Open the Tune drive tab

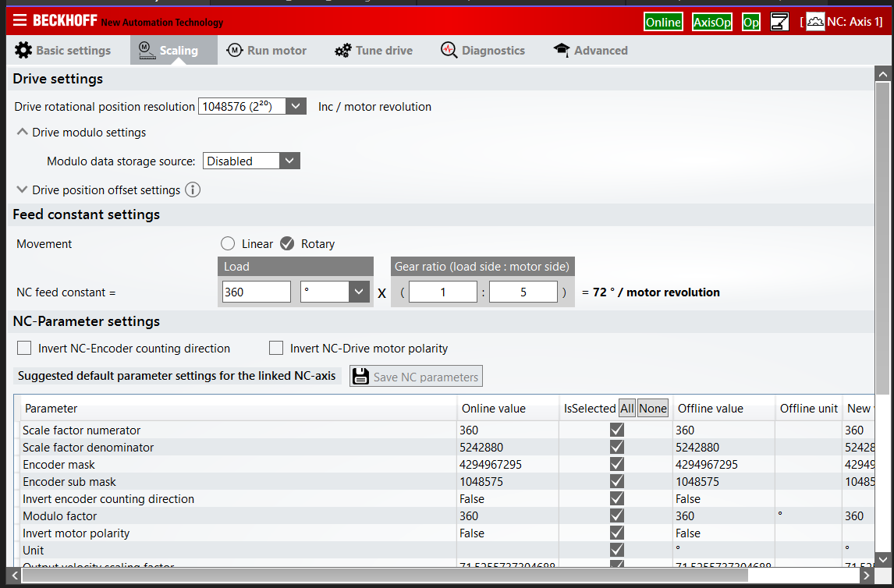374,50
